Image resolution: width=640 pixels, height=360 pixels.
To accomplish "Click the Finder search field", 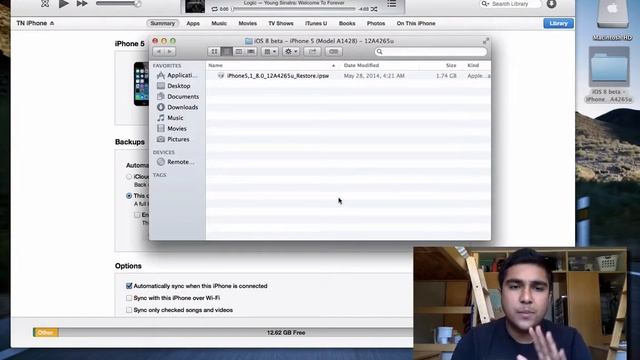I will click(x=431, y=51).
